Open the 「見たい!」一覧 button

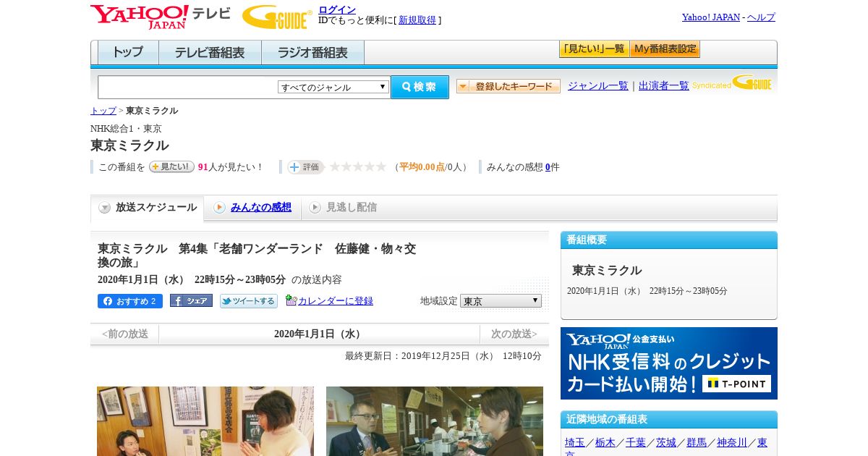[594, 49]
